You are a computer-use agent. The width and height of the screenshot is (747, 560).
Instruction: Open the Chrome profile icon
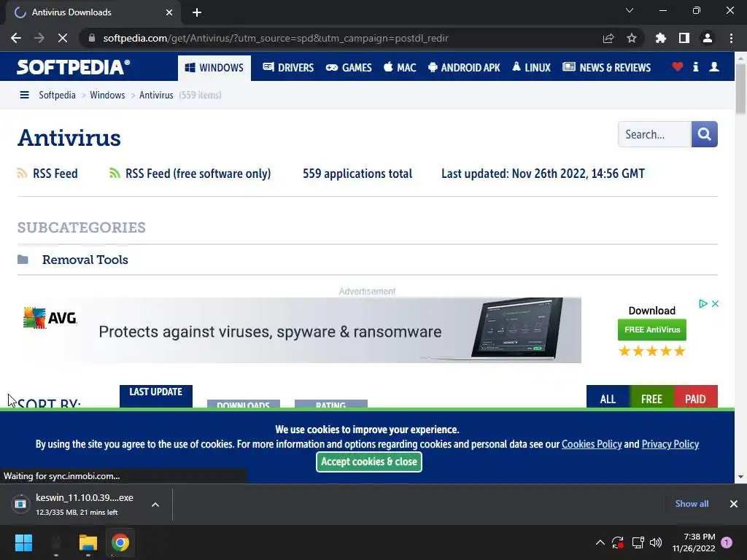pyautogui.click(x=708, y=38)
